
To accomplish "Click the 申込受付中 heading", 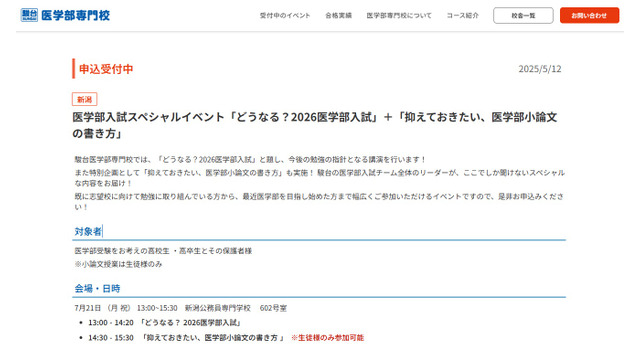I will [x=106, y=69].
